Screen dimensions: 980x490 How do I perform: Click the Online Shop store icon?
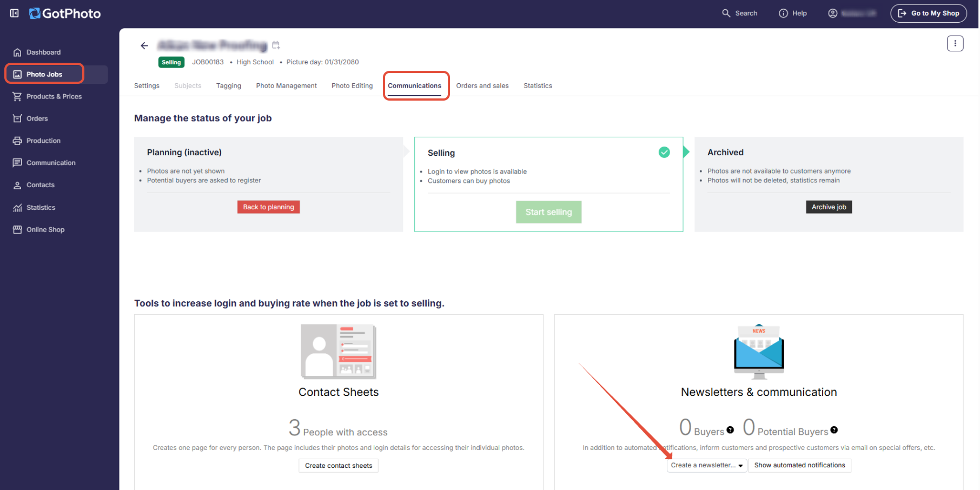[17, 230]
